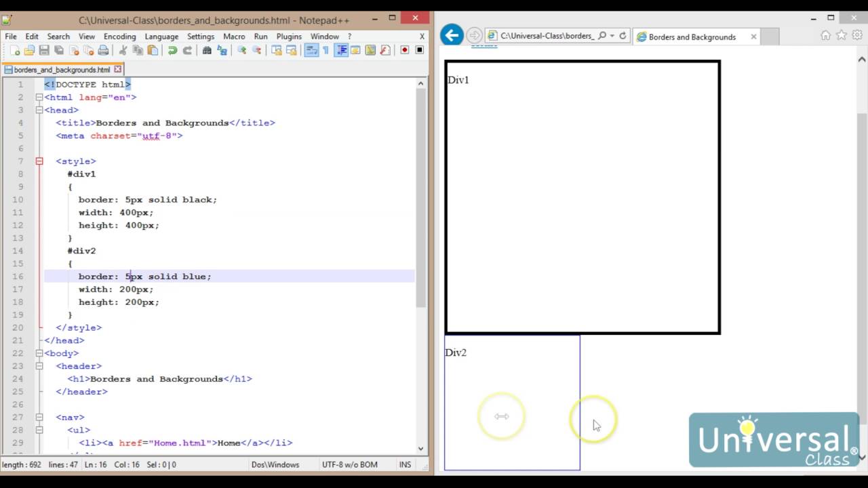
Task: Click the editor vertical scrollbar down arrow
Action: click(420, 448)
